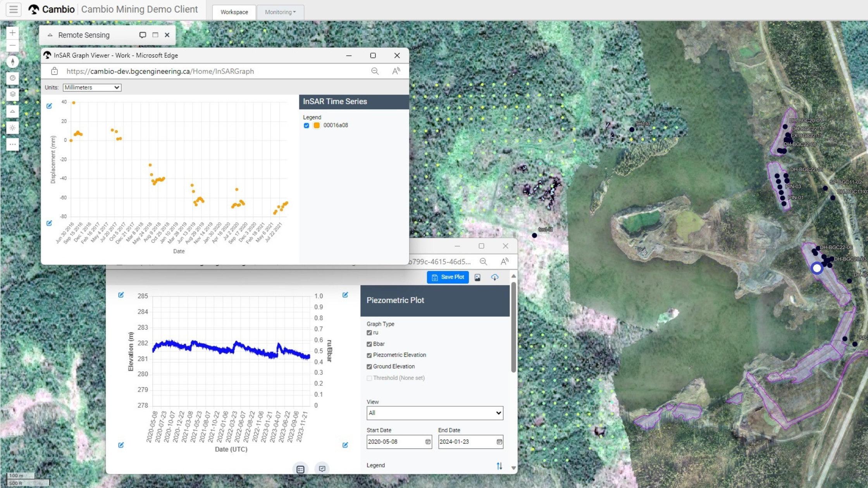Edit the InSAR chart Y-axis pencil icon

pos(49,106)
